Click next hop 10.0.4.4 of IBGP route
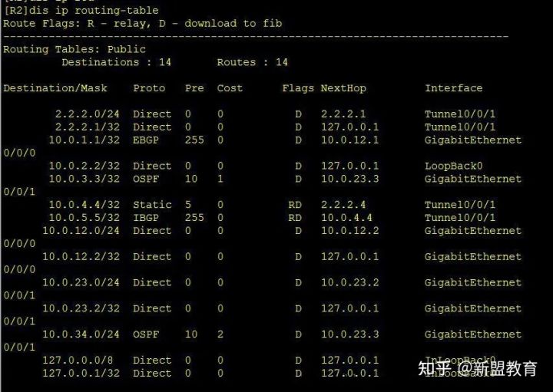Screen dimensions: 553x392 tap(346, 218)
